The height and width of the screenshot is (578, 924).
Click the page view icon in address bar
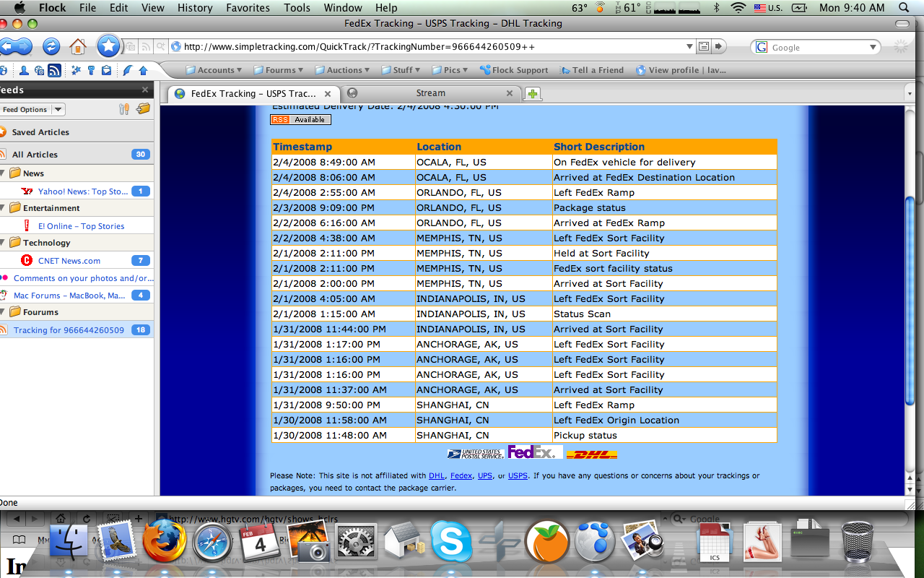(x=704, y=47)
